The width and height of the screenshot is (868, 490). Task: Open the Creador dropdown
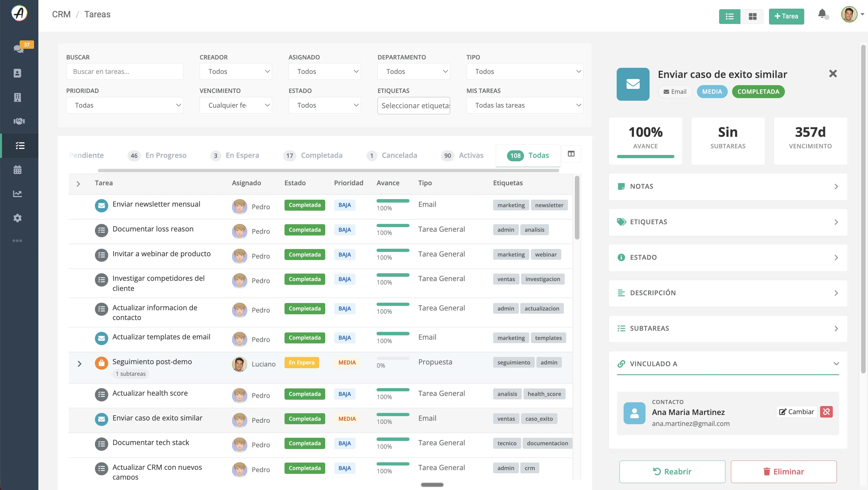coord(235,72)
